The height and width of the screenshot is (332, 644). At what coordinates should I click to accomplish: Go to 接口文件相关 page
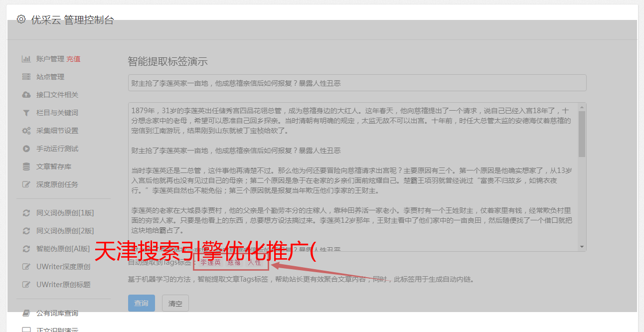point(57,95)
